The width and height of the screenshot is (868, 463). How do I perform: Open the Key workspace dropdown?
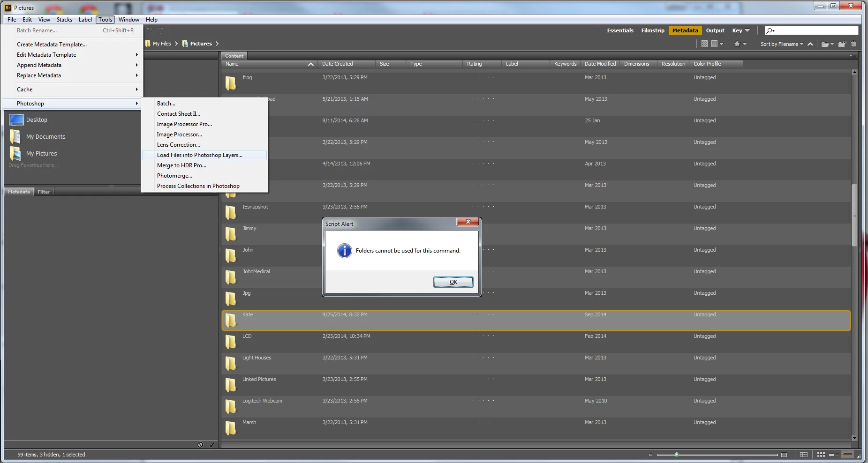741,30
